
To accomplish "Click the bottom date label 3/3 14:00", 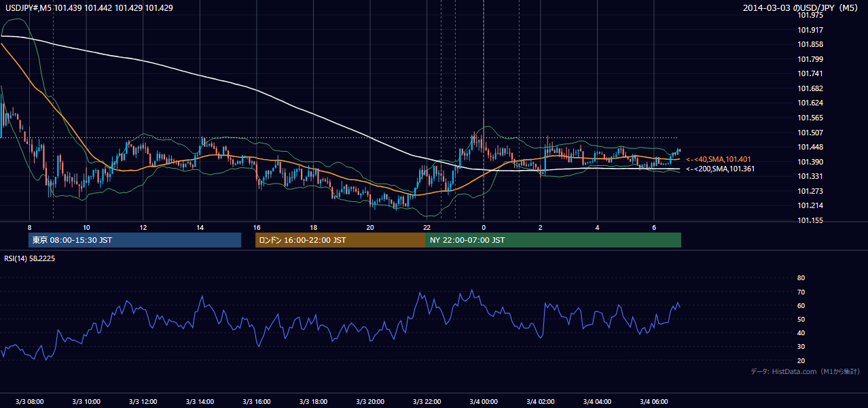I will pyautogui.click(x=200, y=402).
